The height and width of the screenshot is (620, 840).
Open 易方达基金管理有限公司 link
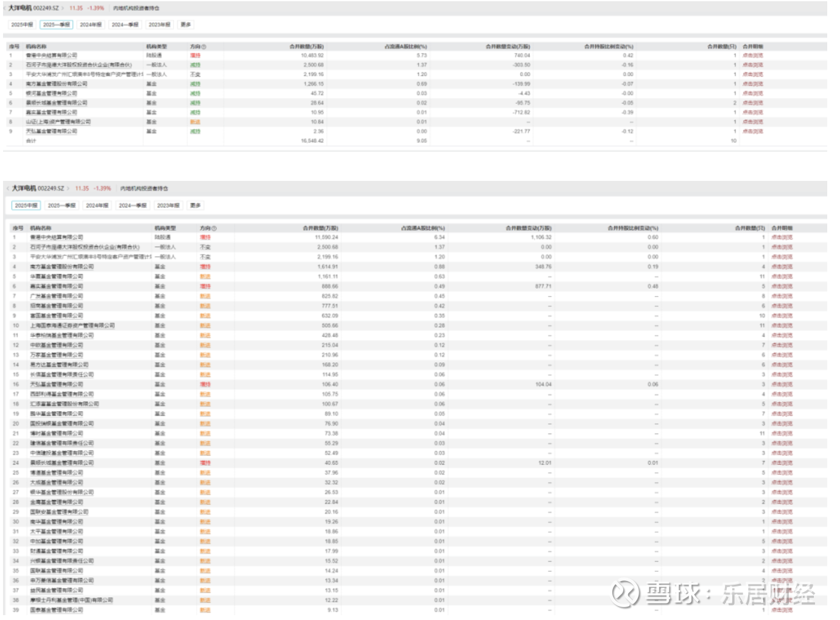coord(59,365)
